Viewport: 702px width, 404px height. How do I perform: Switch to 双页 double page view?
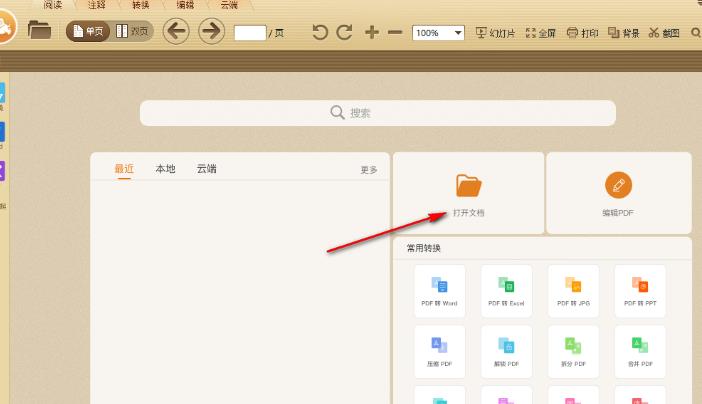(x=132, y=31)
